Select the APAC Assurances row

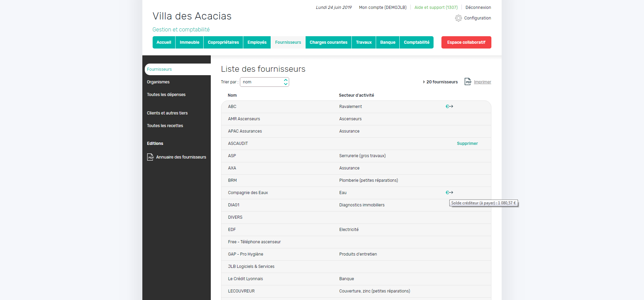tap(356, 131)
